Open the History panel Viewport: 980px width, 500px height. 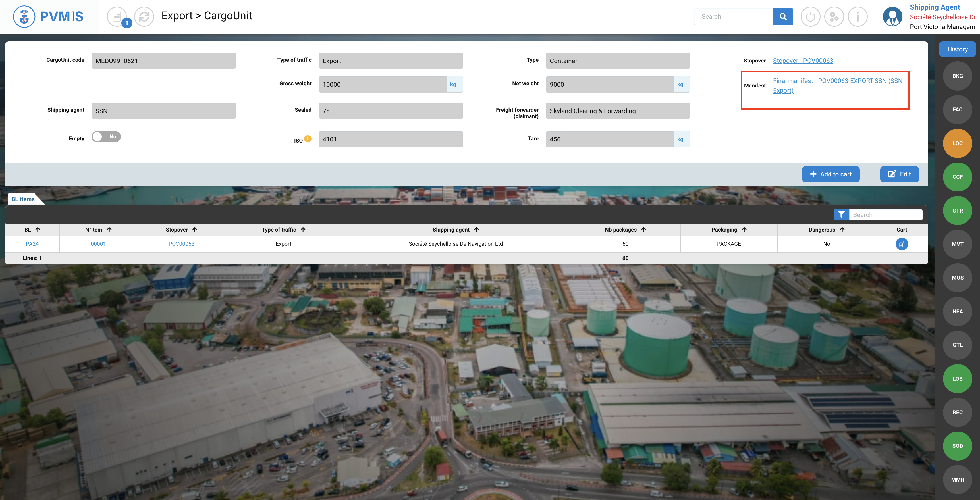pos(957,49)
